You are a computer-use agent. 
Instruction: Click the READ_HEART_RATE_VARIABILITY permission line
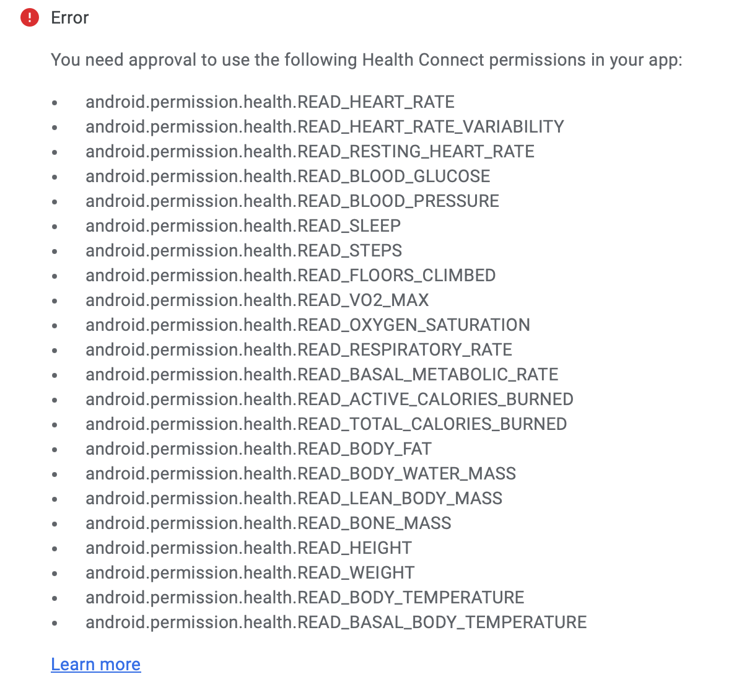point(325,126)
